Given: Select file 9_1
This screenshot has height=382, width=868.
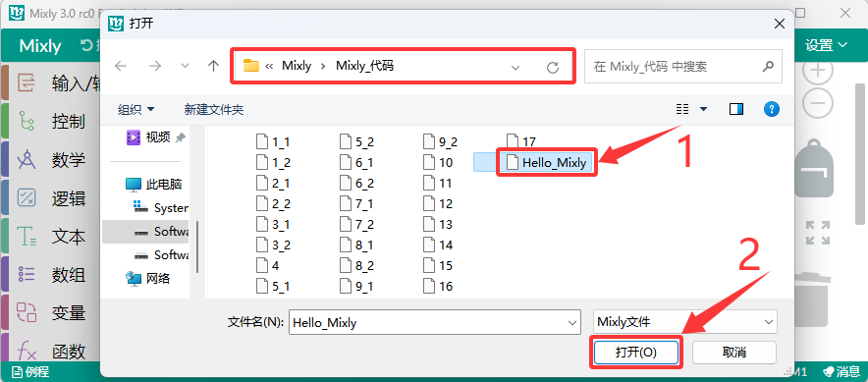Looking at the screenshot, I should coord(356,286).
